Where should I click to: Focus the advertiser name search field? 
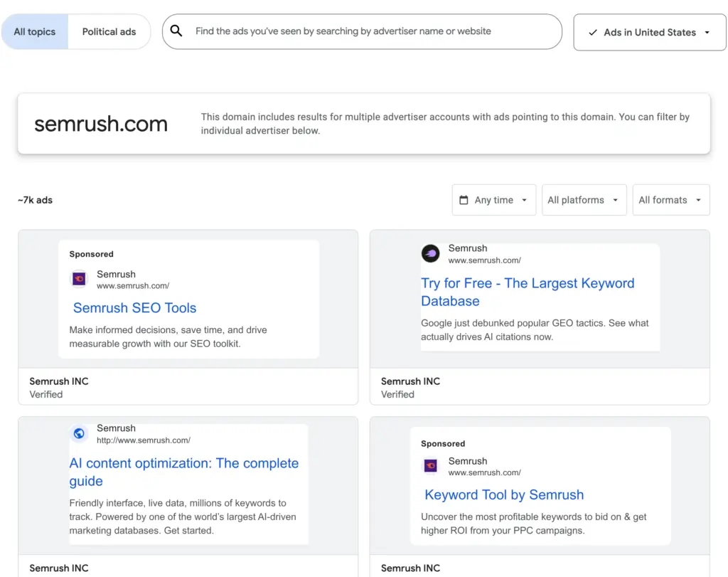(x=362, y=31)
